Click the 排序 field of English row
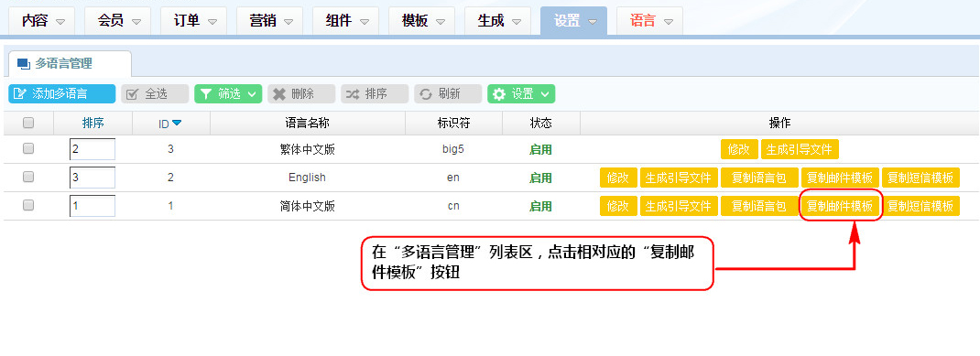 (93, 178)
